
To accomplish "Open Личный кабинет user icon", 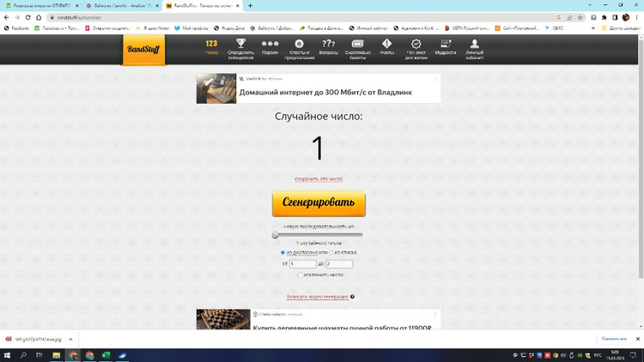I will [475, 47].
